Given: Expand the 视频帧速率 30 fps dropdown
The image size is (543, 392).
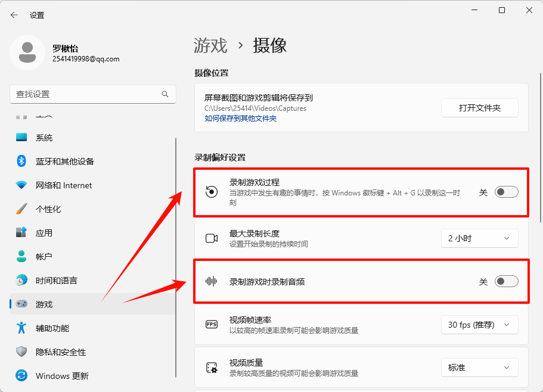Looking at the screenshot, I should (x=479, y=325).
